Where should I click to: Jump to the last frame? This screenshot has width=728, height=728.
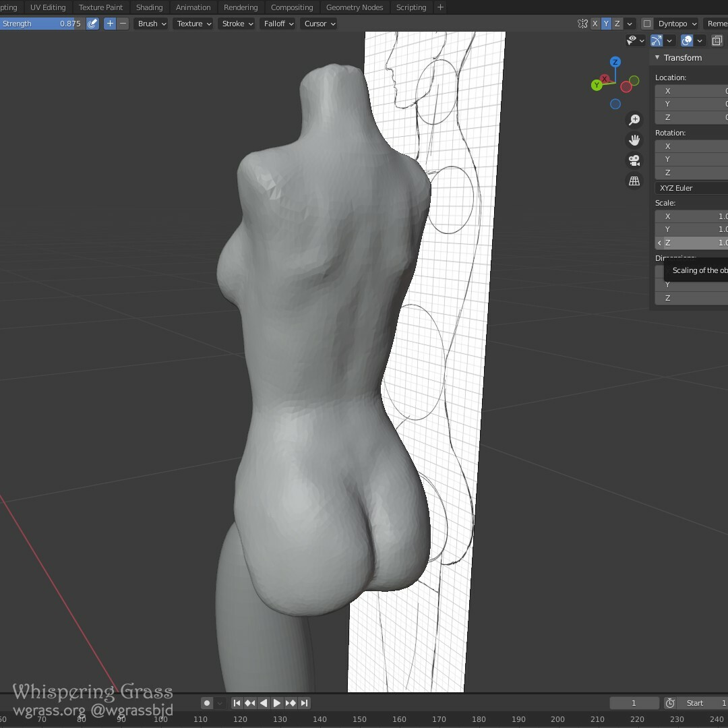pos(304,703)
